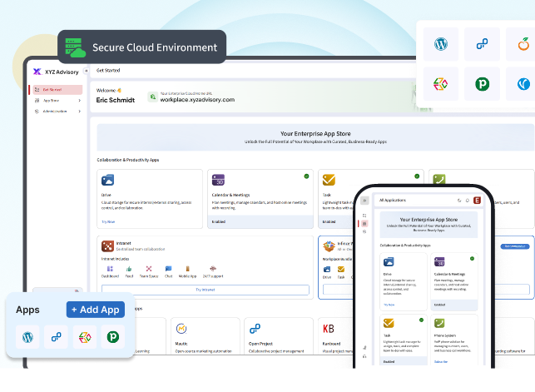The width and height of the screenshot is (535, 392).
Task: Select Get Started in the sidebar
Action: [x=57, y=89]
